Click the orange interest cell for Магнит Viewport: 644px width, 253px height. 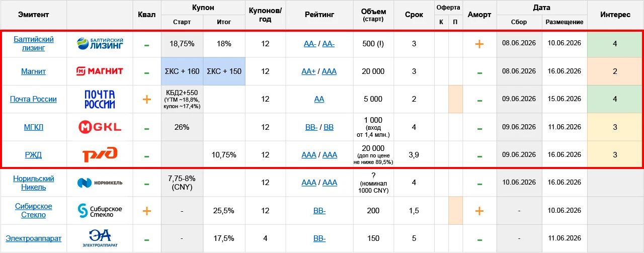pos(614,71)
